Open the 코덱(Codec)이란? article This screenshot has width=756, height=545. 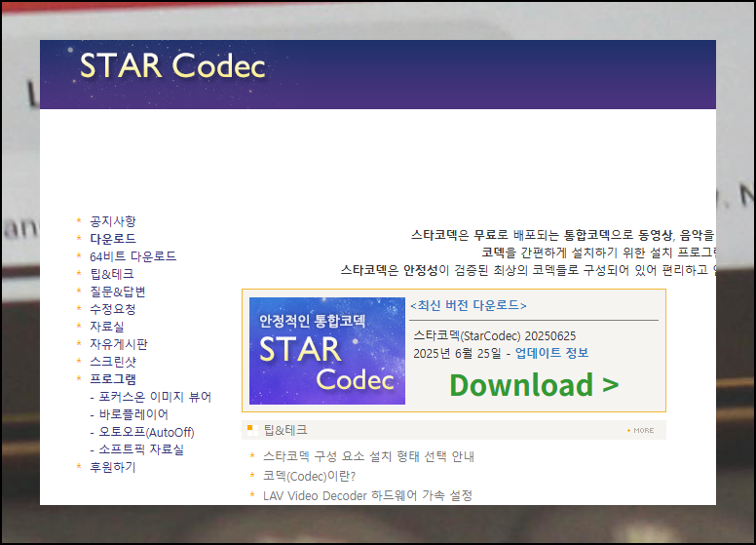[x=310, y=476]
